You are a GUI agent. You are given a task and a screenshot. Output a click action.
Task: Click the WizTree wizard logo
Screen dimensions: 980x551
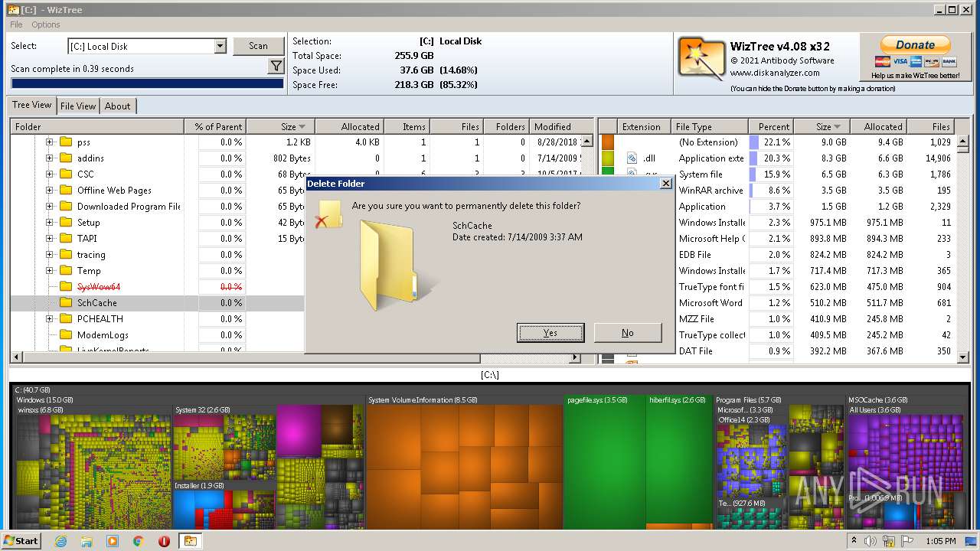pyautogui.click(x=701, y=59)
